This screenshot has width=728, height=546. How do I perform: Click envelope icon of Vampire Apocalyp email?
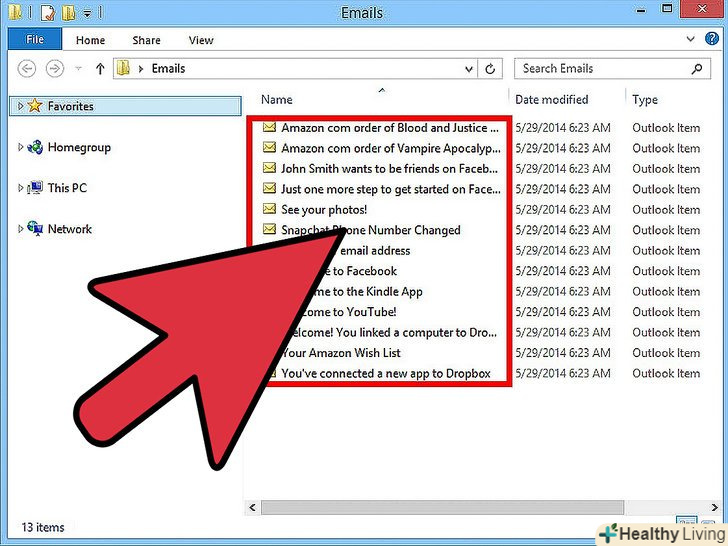(x=269, y=147)
